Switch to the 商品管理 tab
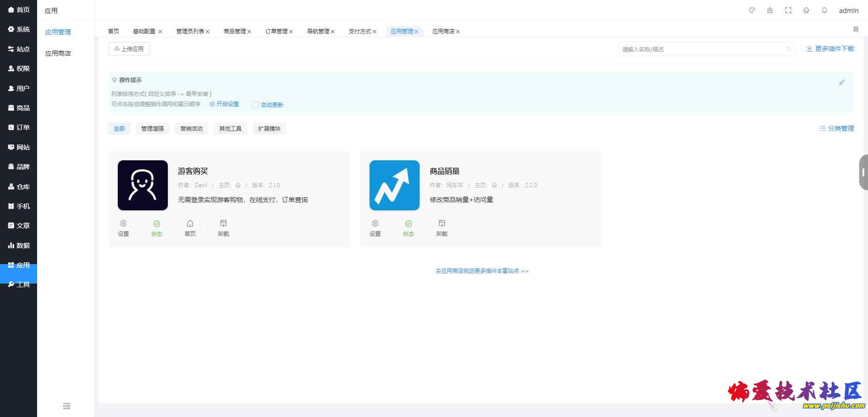868x417 pixels. click(235, 32)
